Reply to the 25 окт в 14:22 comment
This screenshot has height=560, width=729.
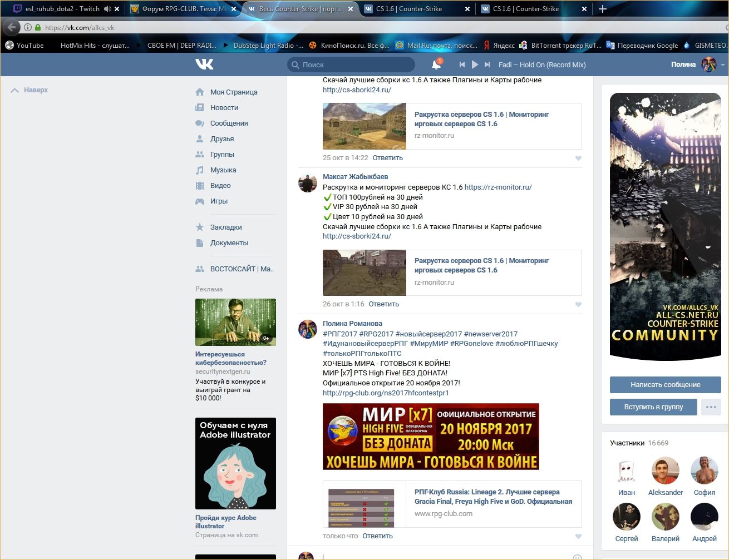pos(388,157)
